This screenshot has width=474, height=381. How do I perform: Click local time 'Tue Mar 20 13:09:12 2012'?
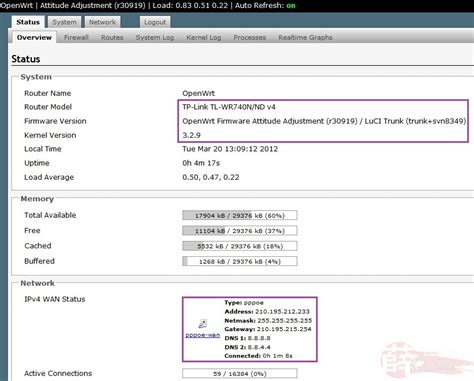230,149
